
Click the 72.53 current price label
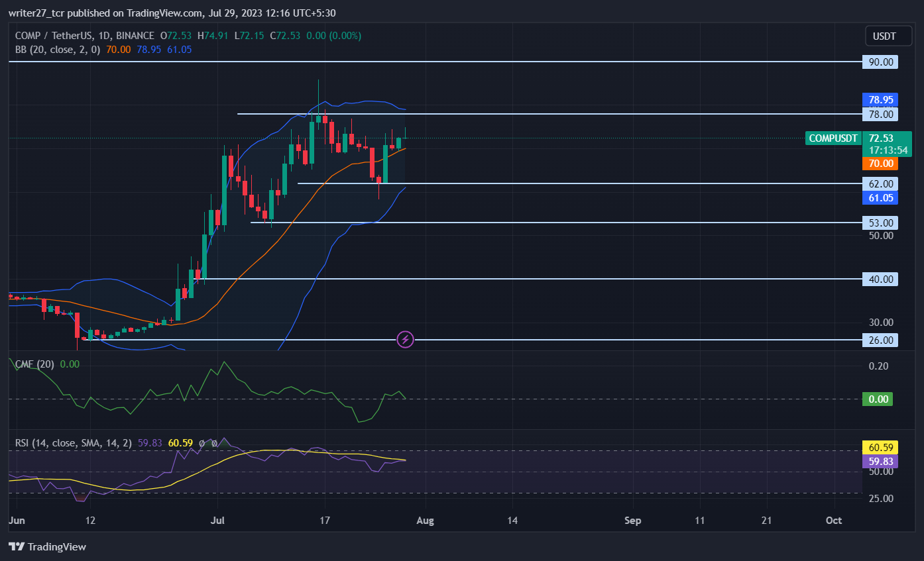coord(881,138)
